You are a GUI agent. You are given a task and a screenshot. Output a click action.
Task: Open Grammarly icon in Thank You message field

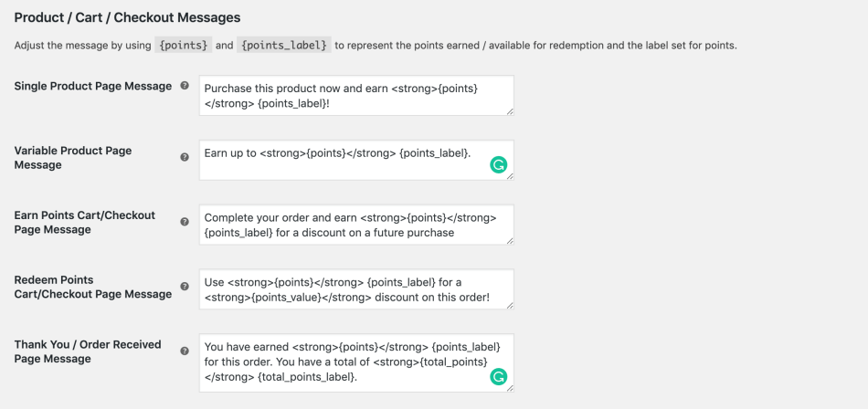tap(498, 376)
